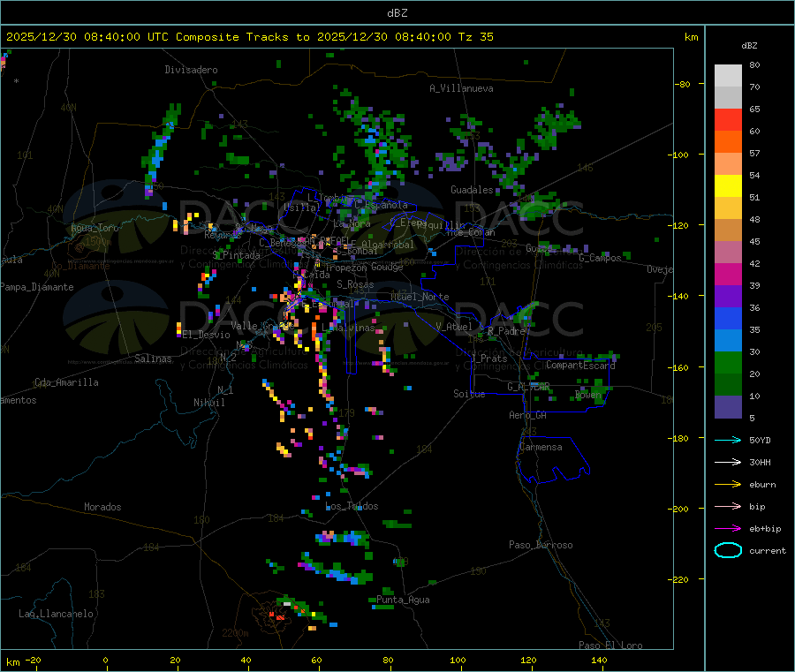Image resolution: width=795 pixels, height=672 pixels.
Task: Click the S_Rosas location label
Action: [355, 284]
